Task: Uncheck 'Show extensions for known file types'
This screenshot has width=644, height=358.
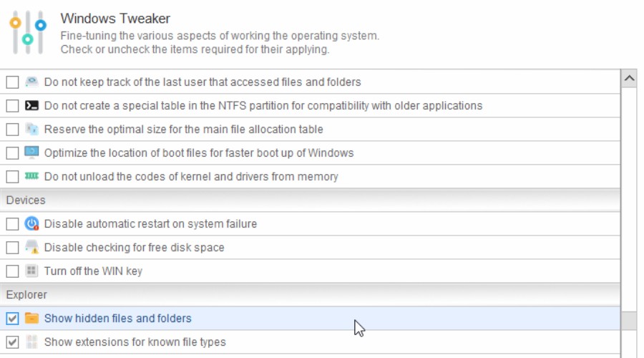Action: coord(12,342)
